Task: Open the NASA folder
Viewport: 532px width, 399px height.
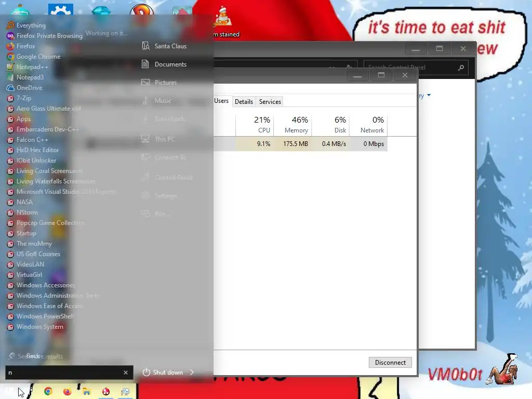Action: pos(20,202)
